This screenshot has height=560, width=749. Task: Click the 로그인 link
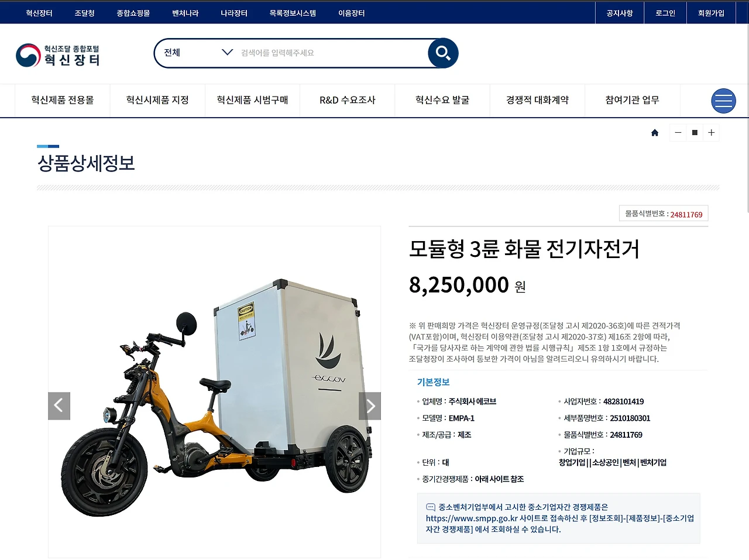tap(665, 13)
